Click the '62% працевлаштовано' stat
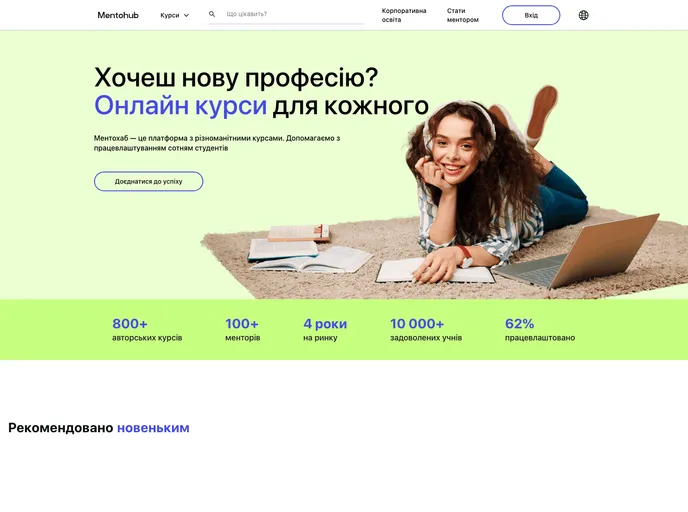This screenshot has height=512, width=688. coord(540,329)
